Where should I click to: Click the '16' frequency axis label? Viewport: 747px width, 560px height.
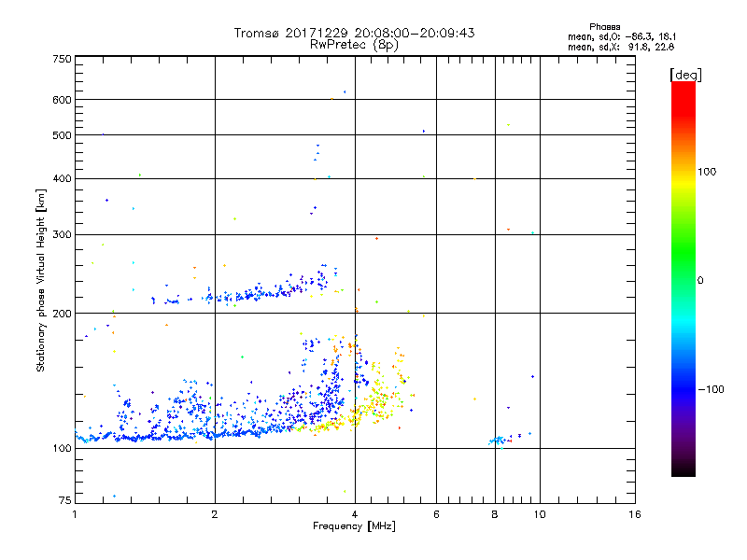point(635,514)
